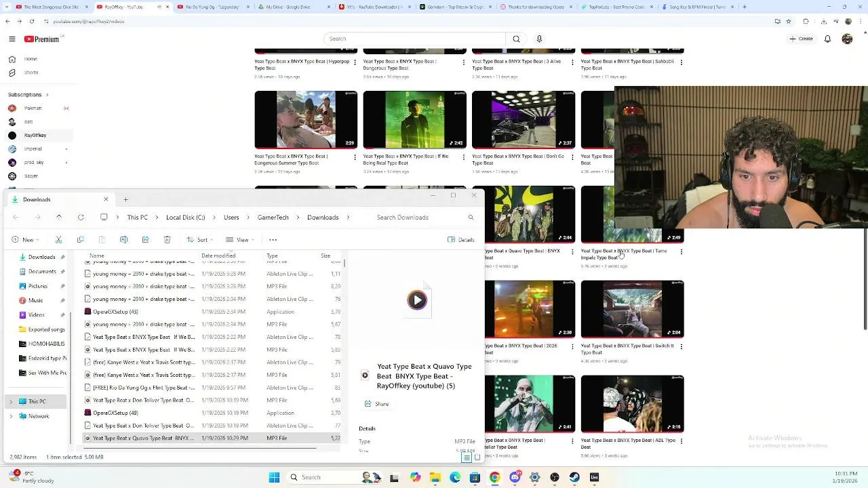Add a new Explorer tab
This screenshot has height=488, width=868.
click(x=125, y=199)
